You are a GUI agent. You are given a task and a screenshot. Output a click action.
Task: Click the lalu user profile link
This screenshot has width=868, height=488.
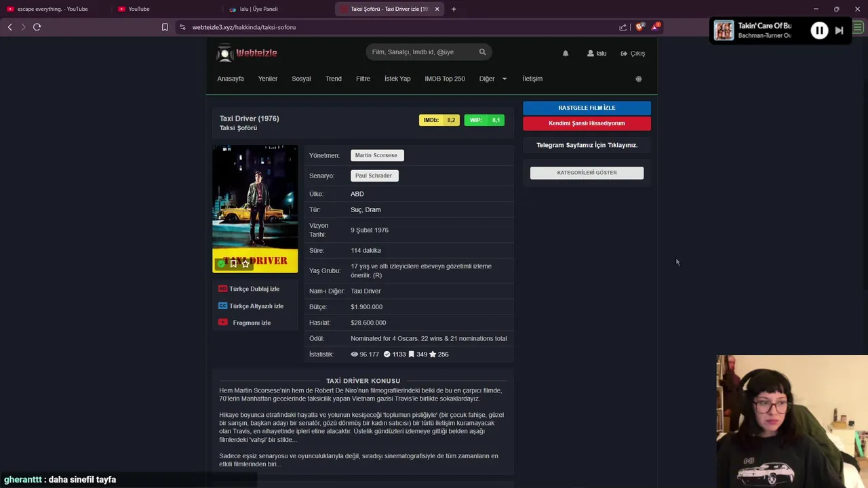[597, 54]
